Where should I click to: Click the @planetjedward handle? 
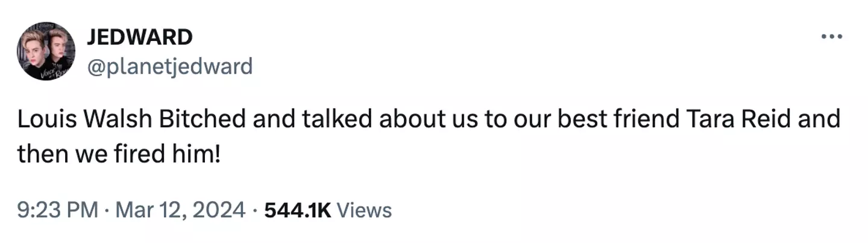169,66
